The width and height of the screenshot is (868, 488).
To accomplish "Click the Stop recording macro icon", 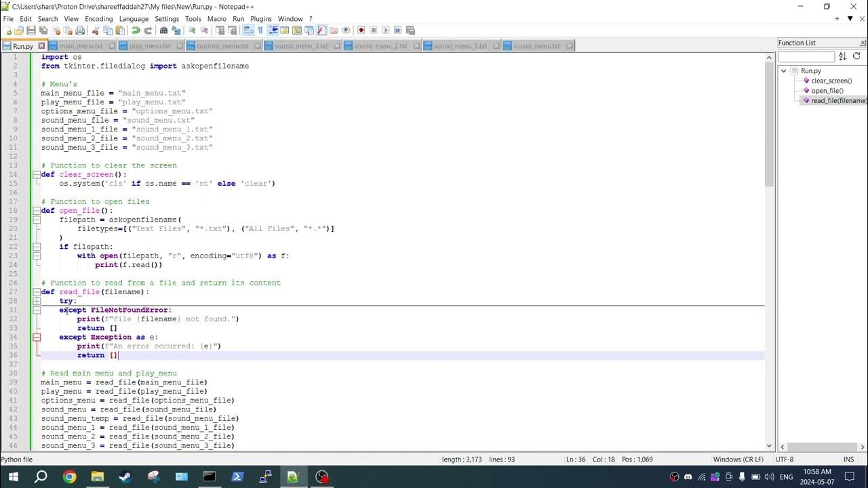I will click(373, 30).
